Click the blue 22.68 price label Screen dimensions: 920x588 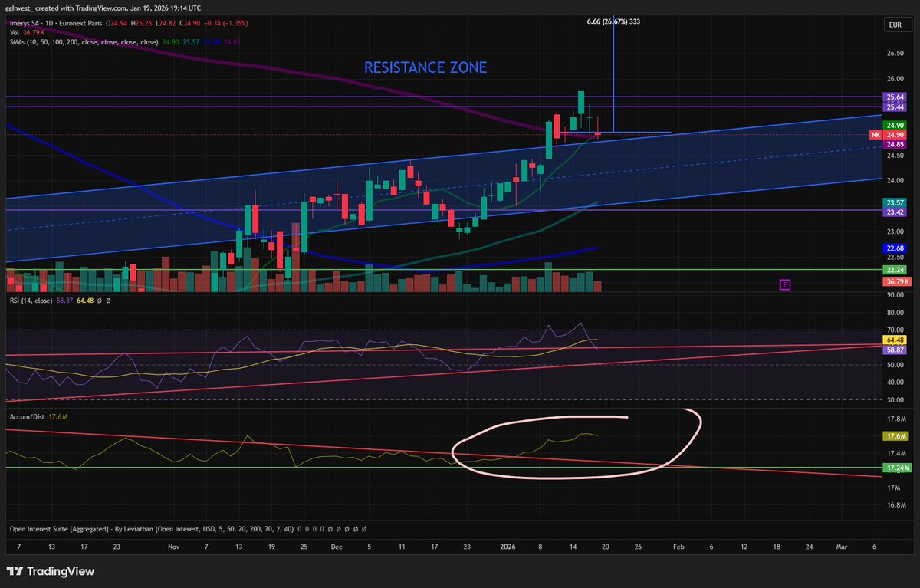click(895, 248)
